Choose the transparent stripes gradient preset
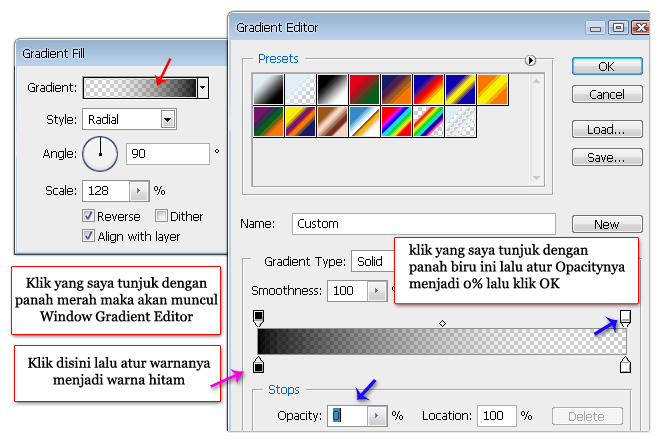The height and width of the screenshot is (441, 661). (x=460, y=121)
